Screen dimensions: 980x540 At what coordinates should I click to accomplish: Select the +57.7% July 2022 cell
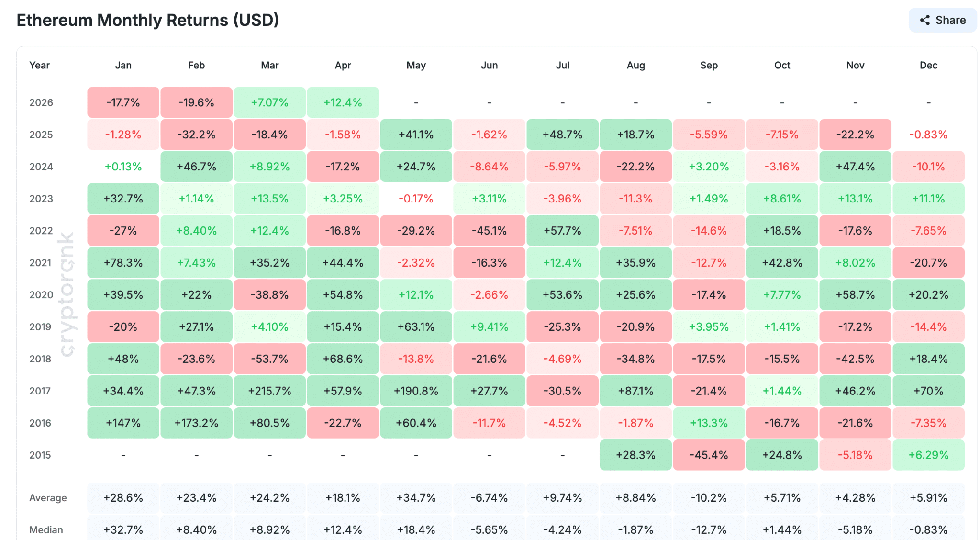562,231
